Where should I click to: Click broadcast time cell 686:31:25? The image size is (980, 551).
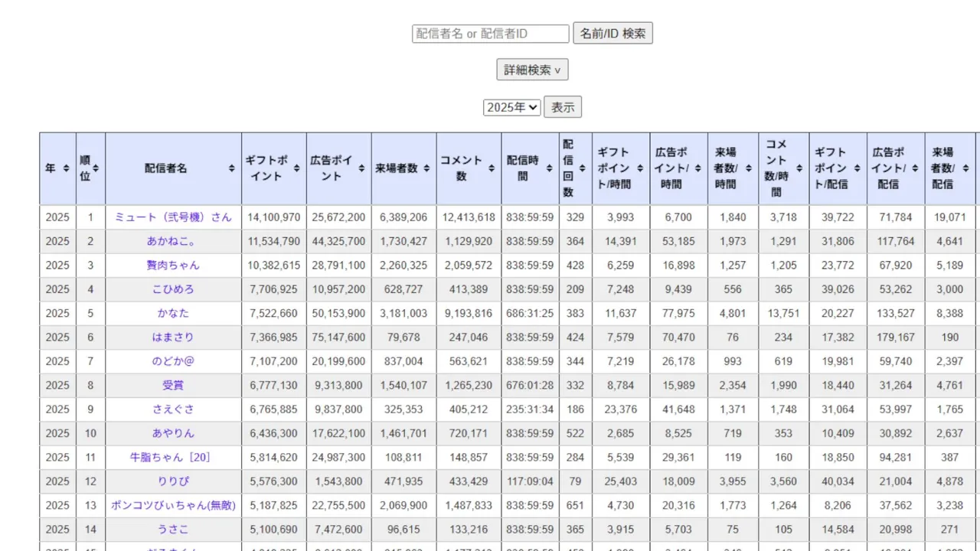[530, 313]
